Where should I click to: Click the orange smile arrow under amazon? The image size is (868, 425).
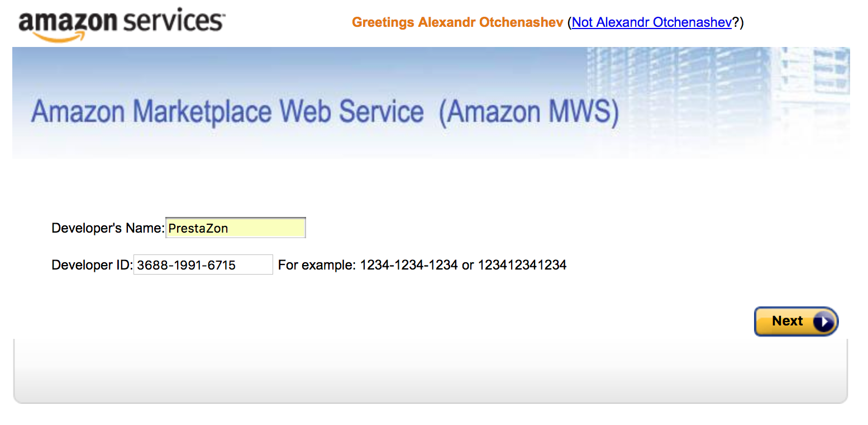click(x=59, y=35)
